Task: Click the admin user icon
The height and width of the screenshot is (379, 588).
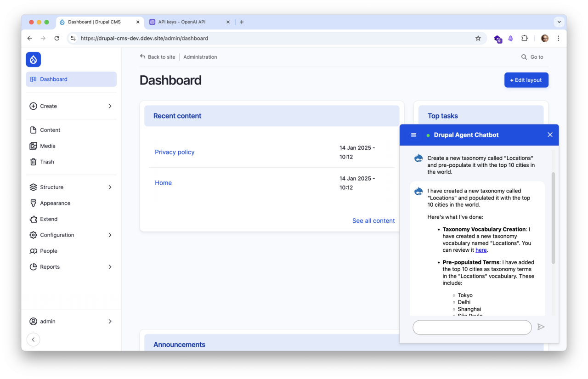Action: (x=33, y=322)
